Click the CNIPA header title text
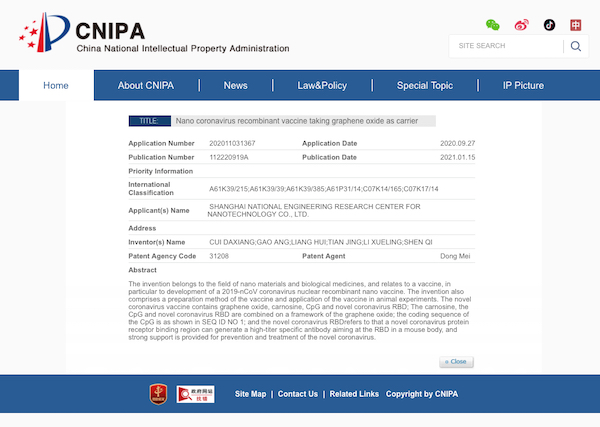 click(x=110, y=31)
